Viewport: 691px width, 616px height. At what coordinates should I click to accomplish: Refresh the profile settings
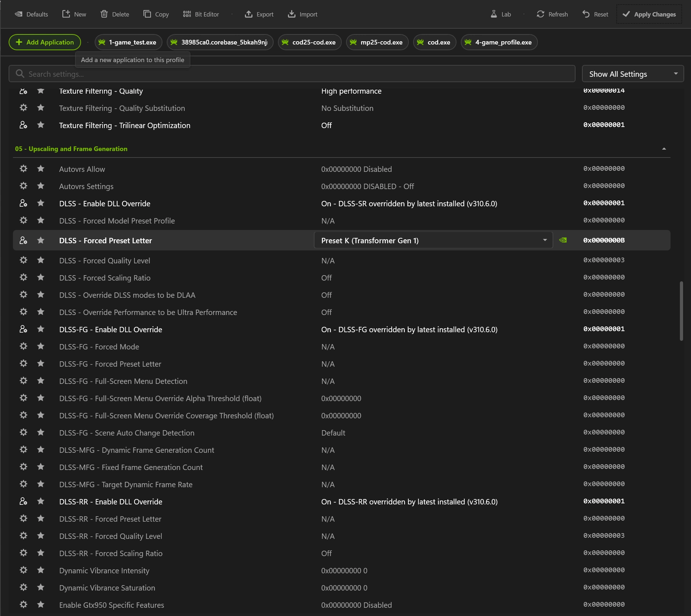tap(552, 14)
